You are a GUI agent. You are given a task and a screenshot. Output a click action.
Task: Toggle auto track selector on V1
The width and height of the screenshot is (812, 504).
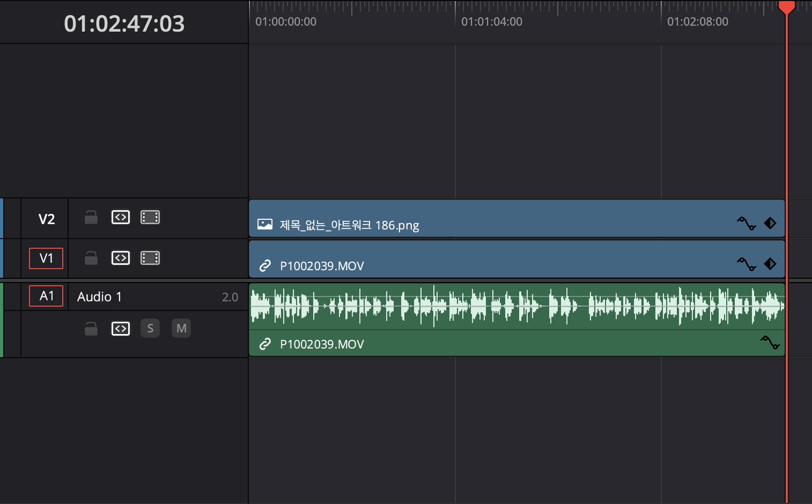[121, 258]
